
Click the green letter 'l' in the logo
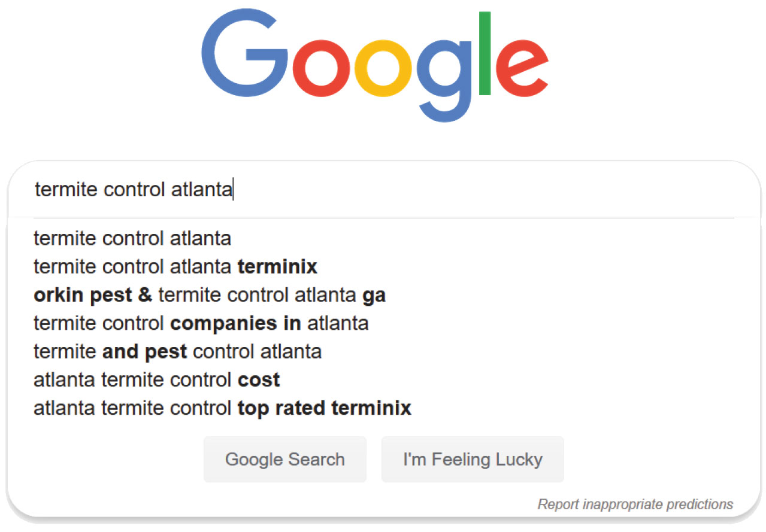point(485,53)
